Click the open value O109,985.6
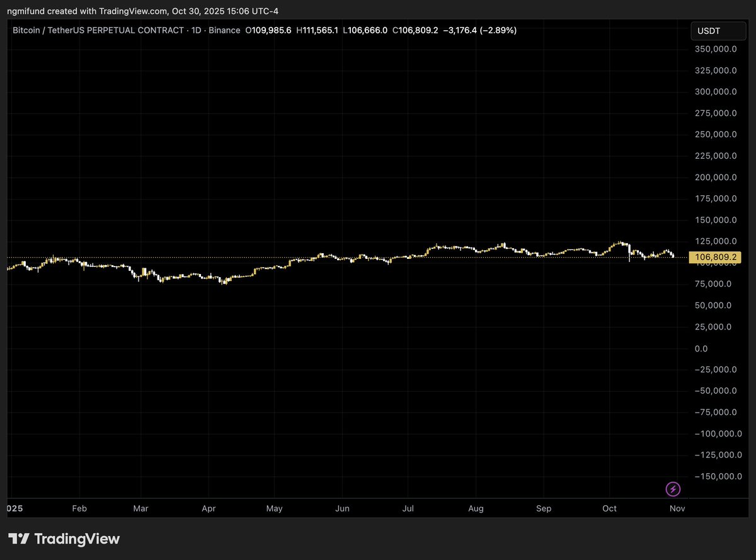Image resolution: width=756 pixels, height=560 pixels. (268, 30)
